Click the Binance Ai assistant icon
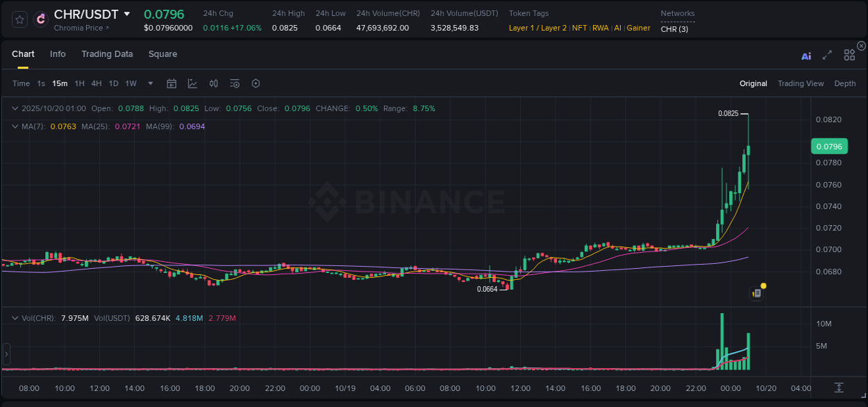Image resolution: width=868 pixels, height=407 pixels. coord(806,56)
